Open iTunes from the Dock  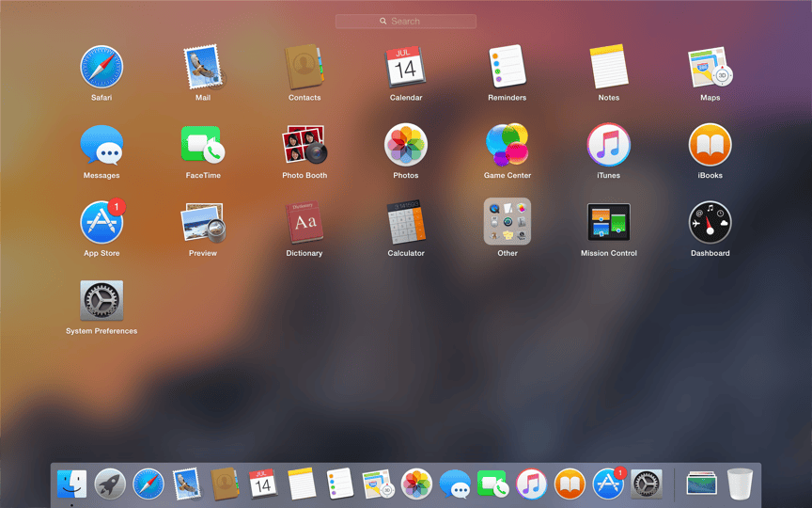pos(531,484)
